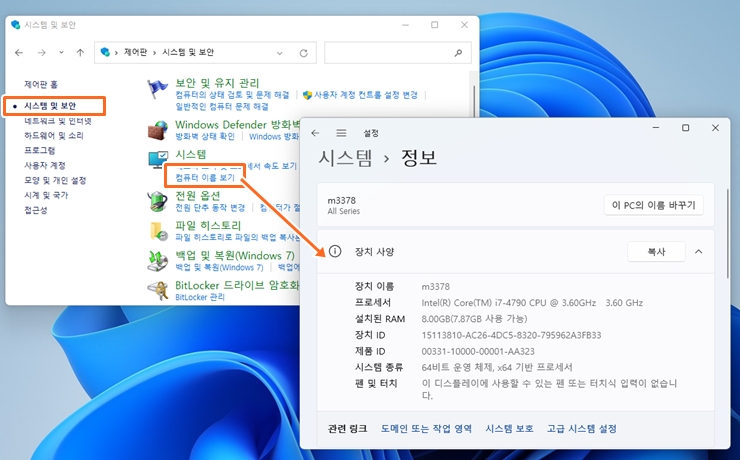Screen dimensions: 740x460
Task: Open 도메인 또는 작업 영역 link
Action: click(426, 428)
